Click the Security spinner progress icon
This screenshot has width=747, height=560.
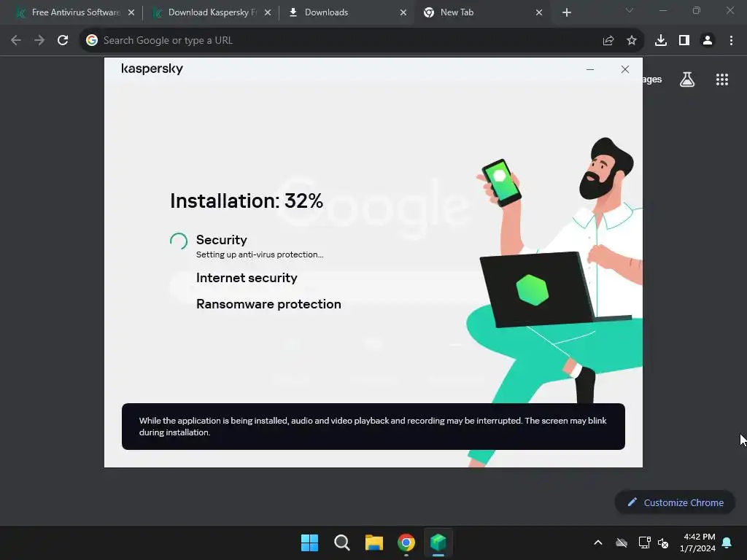click(179, 241)
